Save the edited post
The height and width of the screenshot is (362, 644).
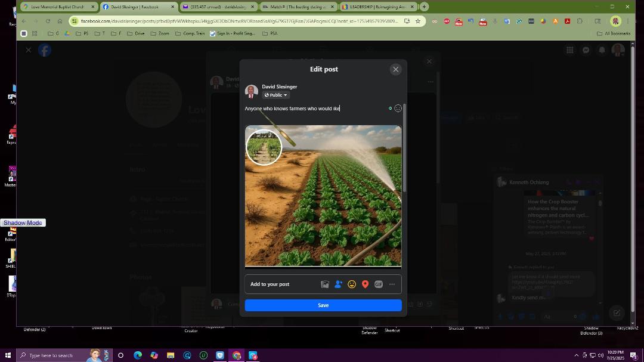323,305
